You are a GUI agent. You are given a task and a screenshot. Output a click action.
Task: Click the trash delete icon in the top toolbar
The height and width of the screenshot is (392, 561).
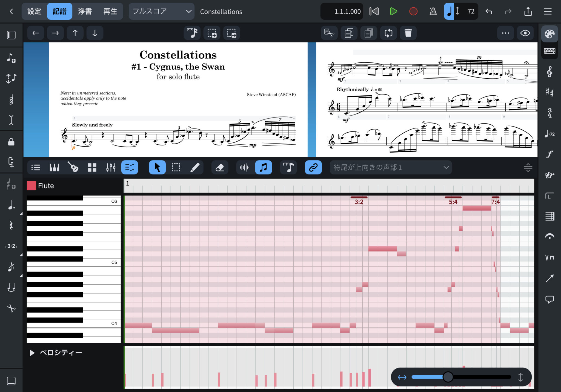coord(408,33)
